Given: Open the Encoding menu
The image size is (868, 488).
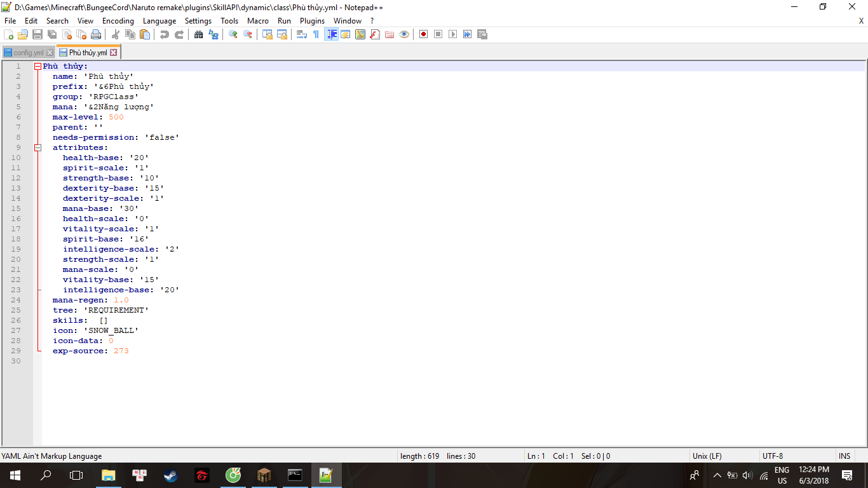Looking at the screenshot, I should [x=118, y=21].
